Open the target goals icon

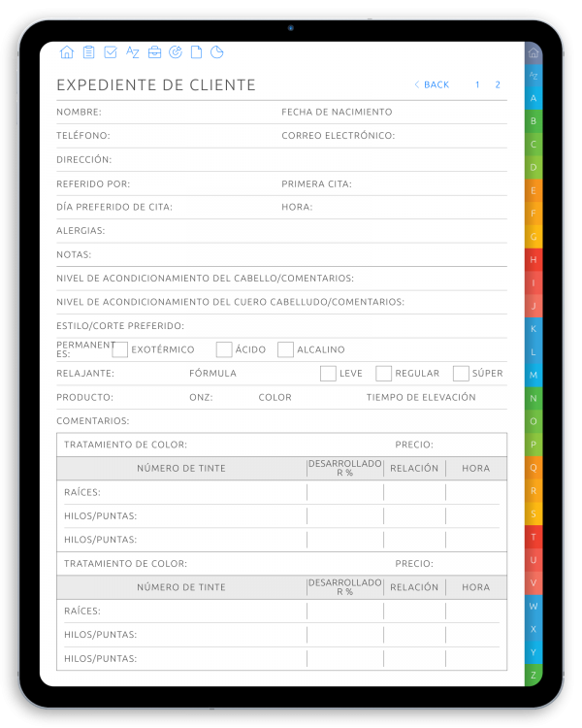(176, 52)
